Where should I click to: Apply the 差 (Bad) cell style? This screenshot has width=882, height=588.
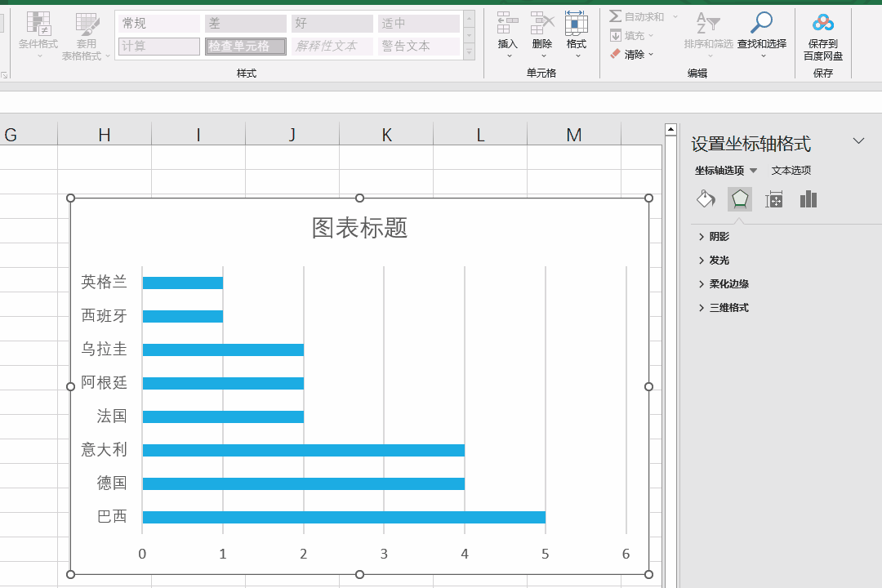pyautogui.click(x=246, y=23)
